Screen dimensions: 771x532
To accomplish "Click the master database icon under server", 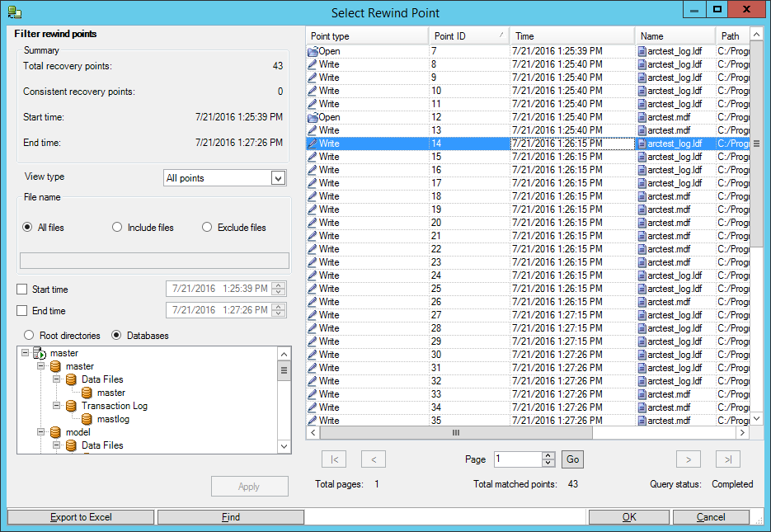I will click(x=55, y=366).
